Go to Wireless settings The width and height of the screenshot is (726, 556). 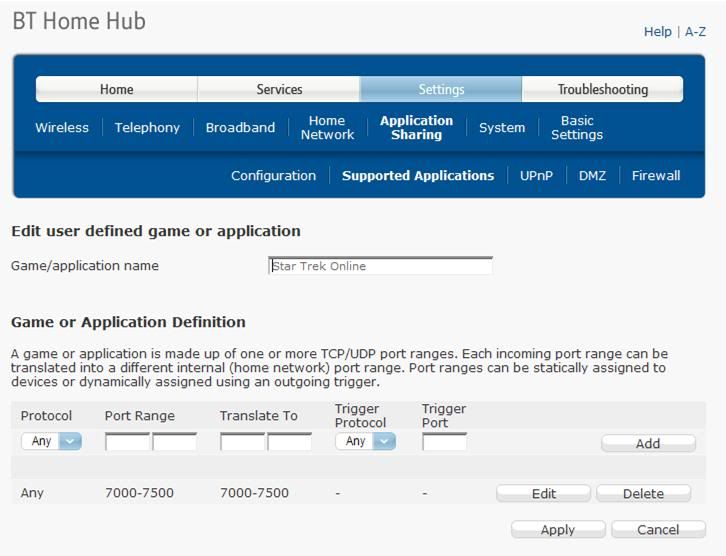62,128
